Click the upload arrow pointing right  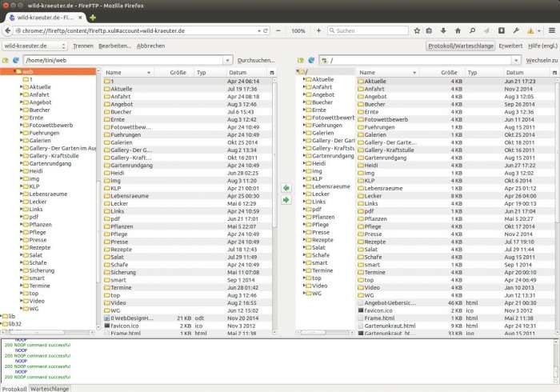tap(286, 200)
